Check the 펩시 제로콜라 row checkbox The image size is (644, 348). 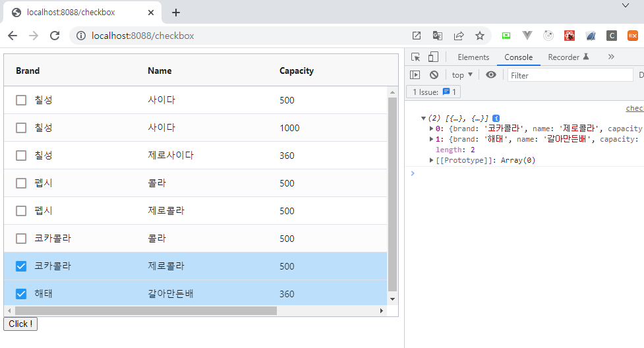click(21, 211)
